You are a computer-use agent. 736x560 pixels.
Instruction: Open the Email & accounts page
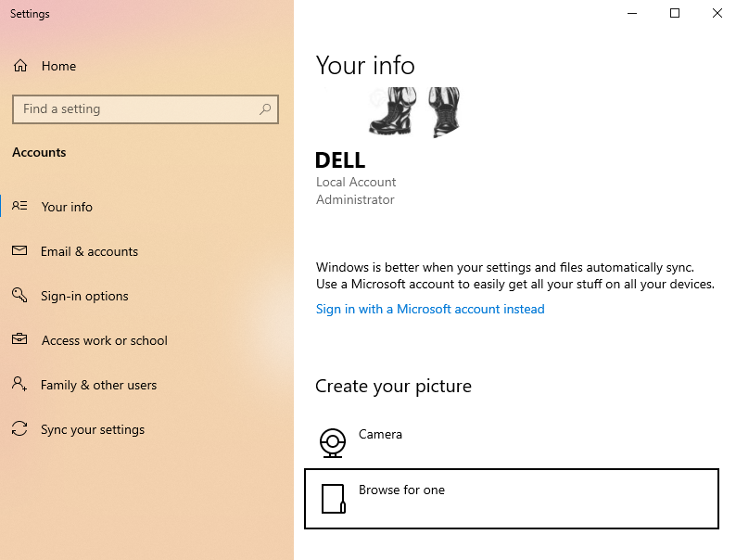tap(89, 251)
